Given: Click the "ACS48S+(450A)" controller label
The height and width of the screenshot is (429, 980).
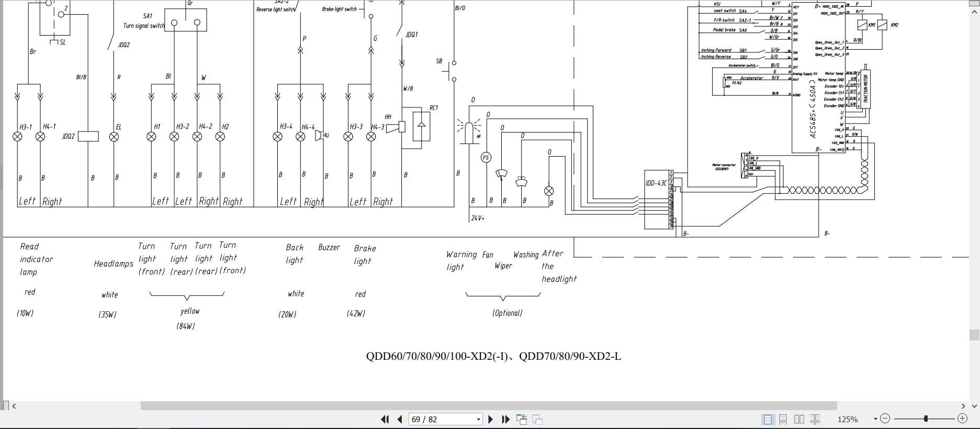Looking at the screenshot, I should tap(813, 109).
